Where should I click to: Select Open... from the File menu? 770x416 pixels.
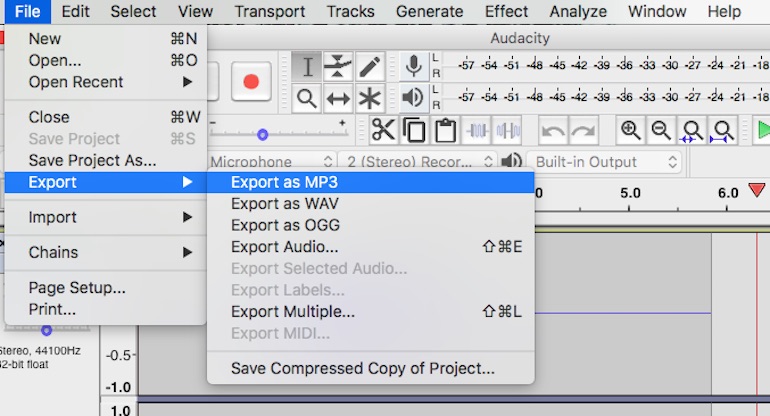pyautogui.click(x=106, y=60)
